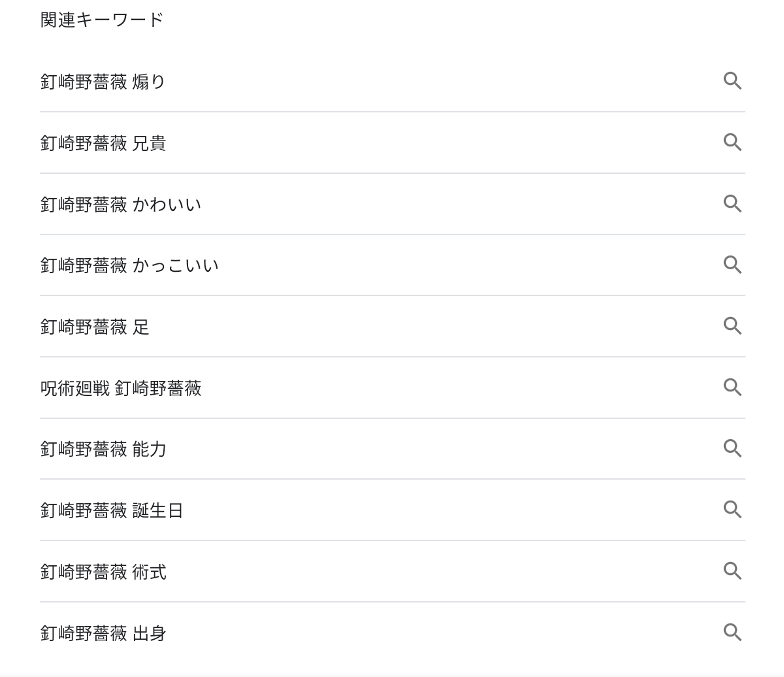Open the 釘崎野薔薇 出身 keyword
The width and height of the screenshot is (784, 677).
(x=103, y=633)
